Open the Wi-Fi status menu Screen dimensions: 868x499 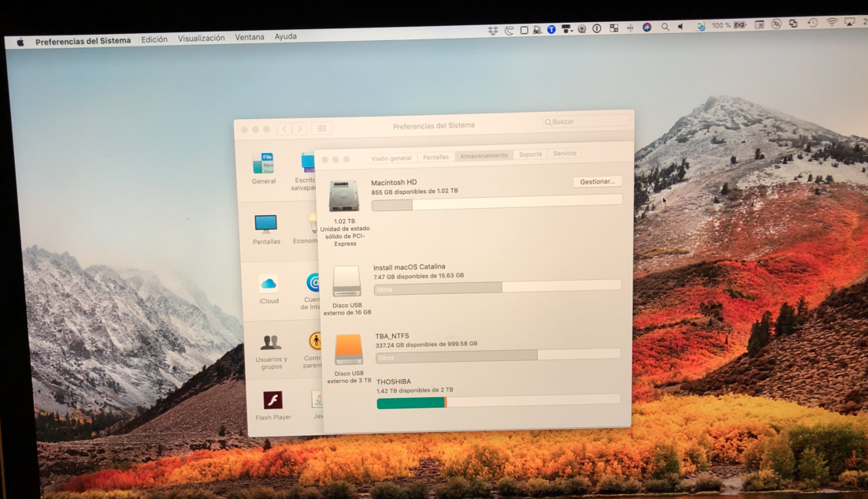(832, 23)
